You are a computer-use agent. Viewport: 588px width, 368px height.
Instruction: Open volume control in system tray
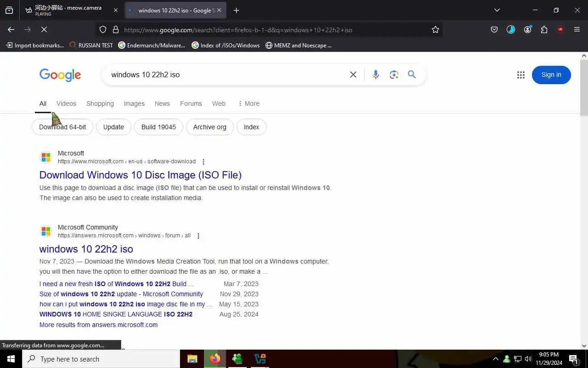(528, 359)
